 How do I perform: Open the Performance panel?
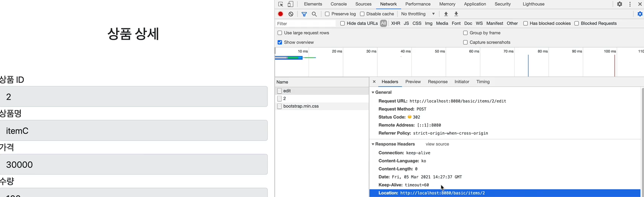418,4
